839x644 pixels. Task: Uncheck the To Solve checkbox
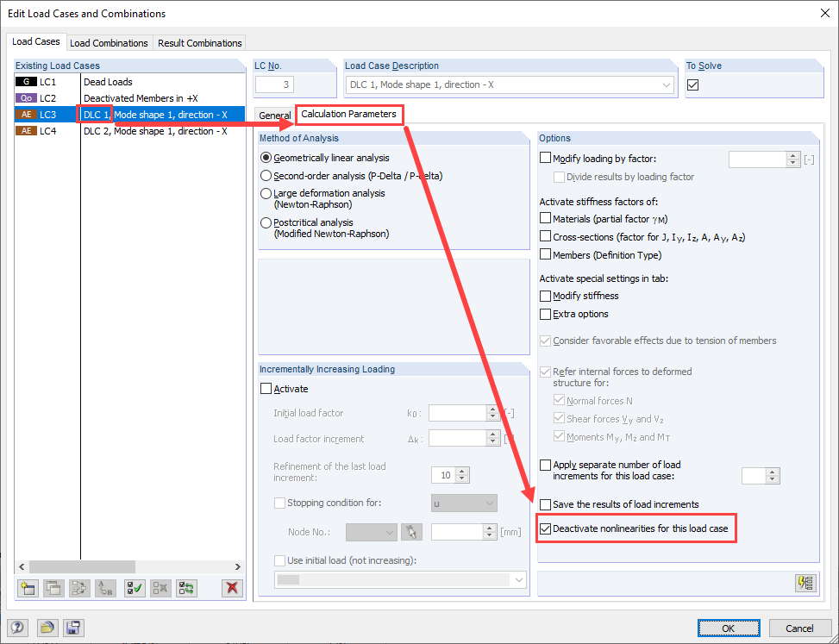(x=693, y=84)
